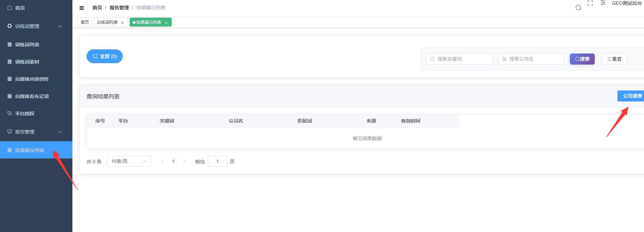This screenshot has height=232, width=644.
Task: Toggle fullscreen mode icon
Action: click(x=590, y=3)
